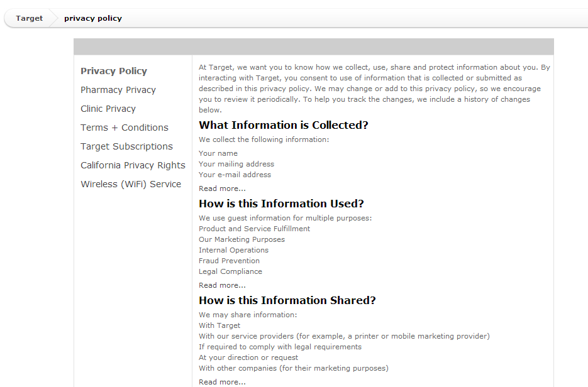This screenshot has height=387, width=588.
Task: Click 'Legal Compliance' text
Action: (x=231, y=271)
